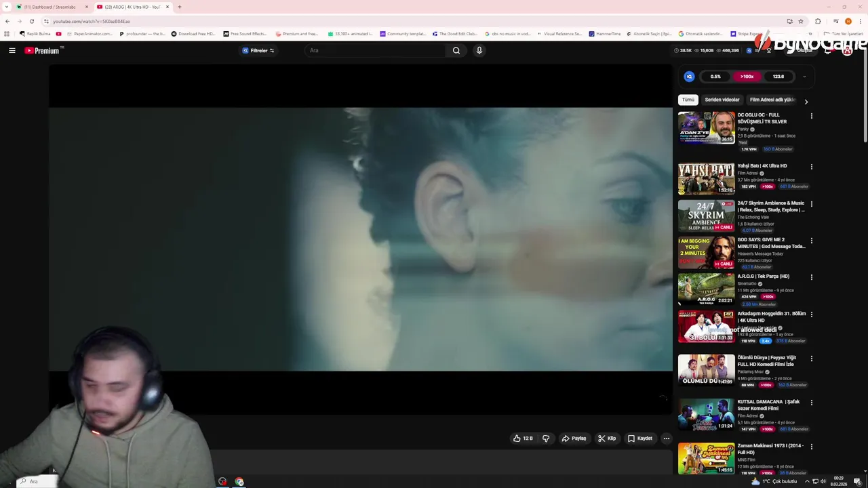This screenshot has width=868, height=488.
Task: Save the video with Kaydet
Action: point(639,439)
